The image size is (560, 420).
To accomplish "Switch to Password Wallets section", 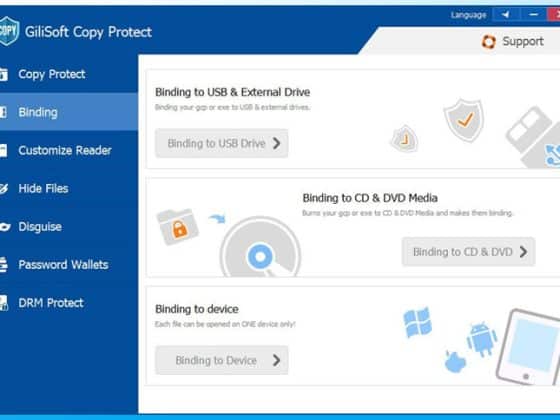I will click(69, 265).
